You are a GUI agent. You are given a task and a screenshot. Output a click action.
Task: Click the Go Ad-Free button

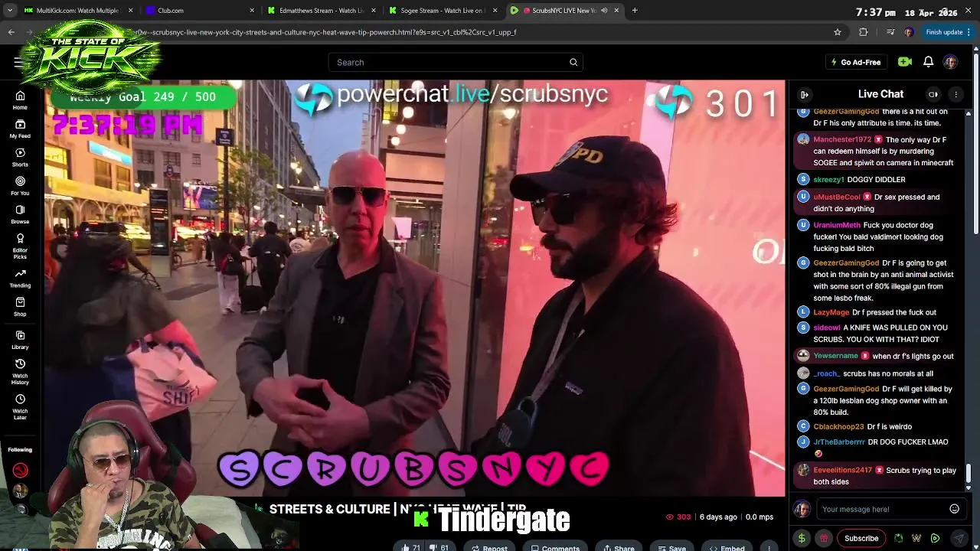[x=855, y=62]
